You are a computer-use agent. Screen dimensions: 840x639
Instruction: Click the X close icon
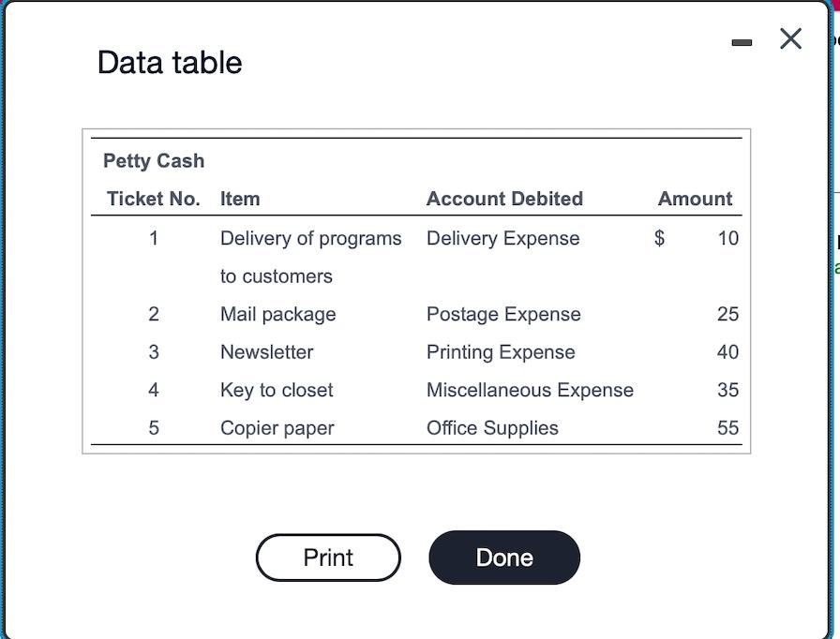tap(790, 38)
